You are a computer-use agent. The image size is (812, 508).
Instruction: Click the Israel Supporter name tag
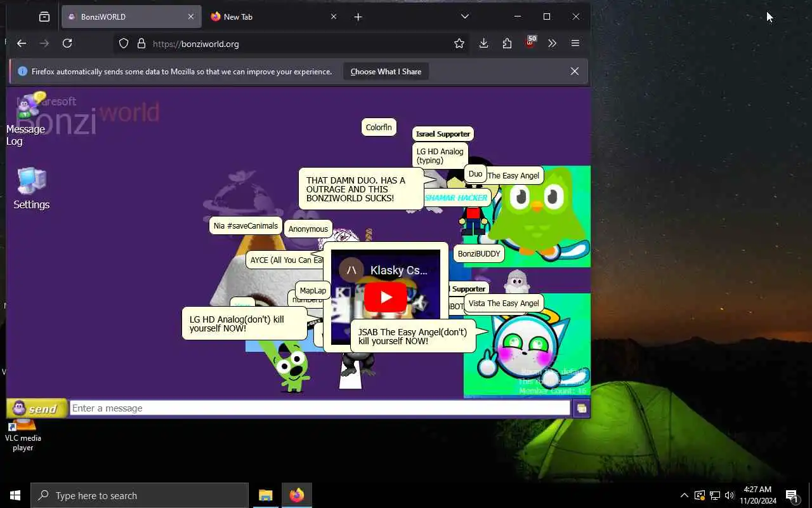(443, 134)
